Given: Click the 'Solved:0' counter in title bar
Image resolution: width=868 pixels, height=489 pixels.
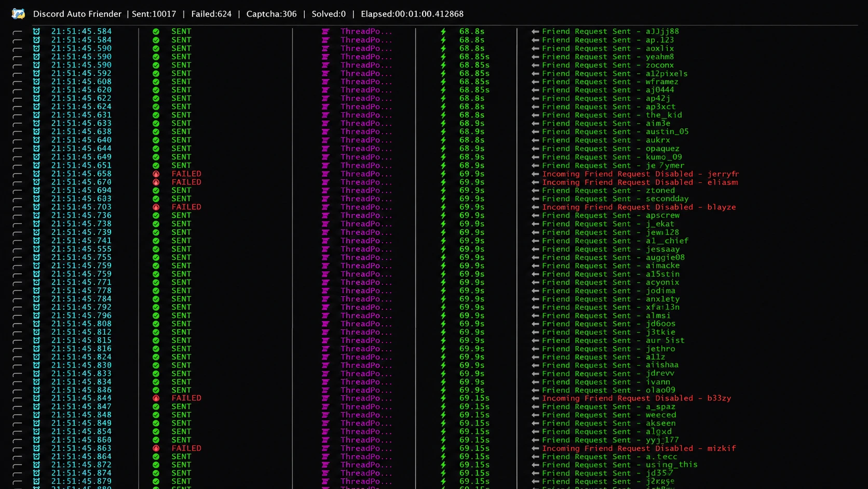Looking at the screenshot, I should pos(329,14).
